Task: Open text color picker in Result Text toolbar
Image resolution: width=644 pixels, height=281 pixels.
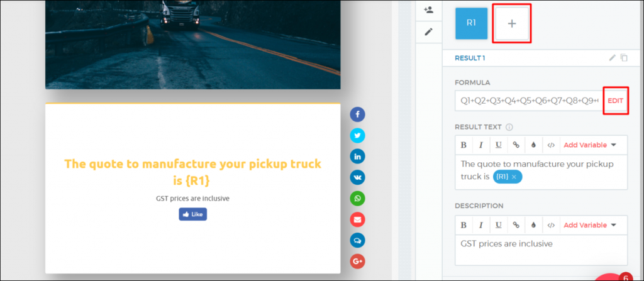Action: (533, 145)
